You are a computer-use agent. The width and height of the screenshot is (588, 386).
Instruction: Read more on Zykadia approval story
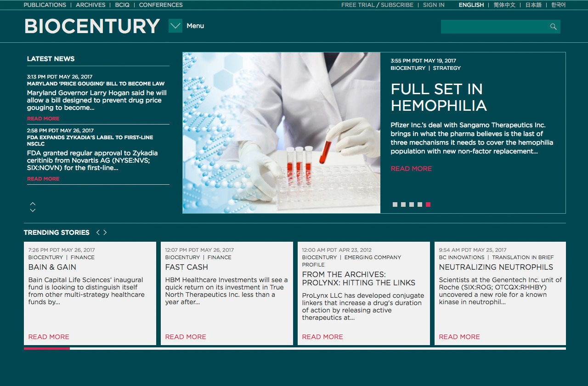point(43,179)
